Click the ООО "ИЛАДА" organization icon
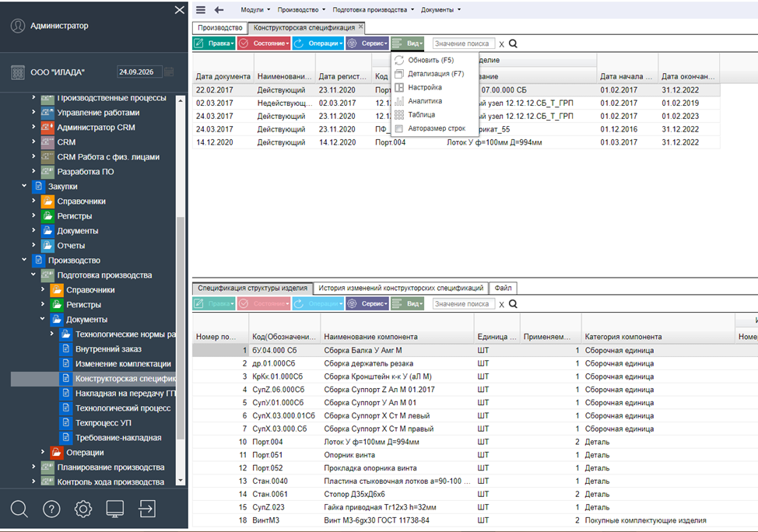The height and width of the screenshot is (532, 758). [18, 72]
